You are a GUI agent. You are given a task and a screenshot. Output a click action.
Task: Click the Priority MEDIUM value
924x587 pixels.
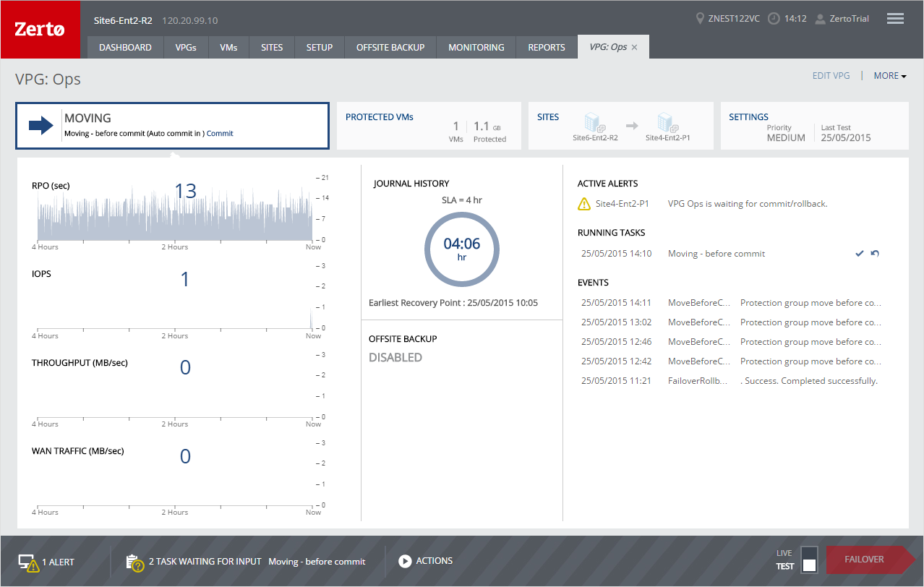click(786, 138)
